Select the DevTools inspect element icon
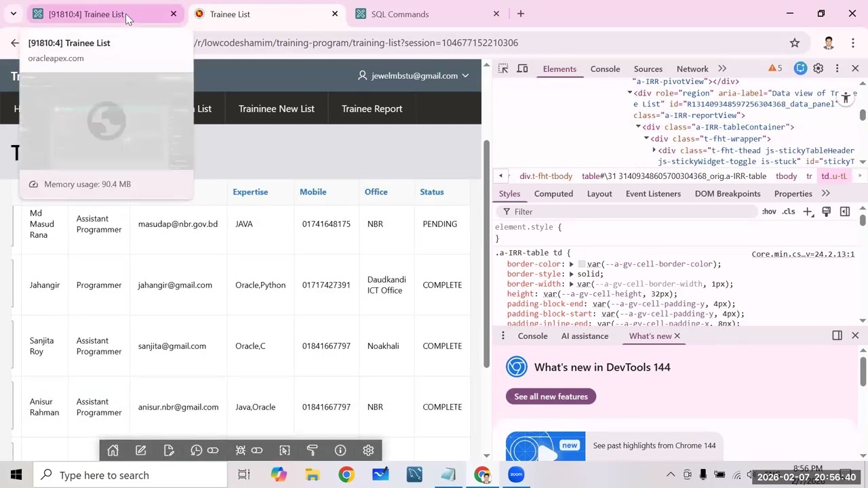Screen dimensions: 868x488 tap(503, 68)
